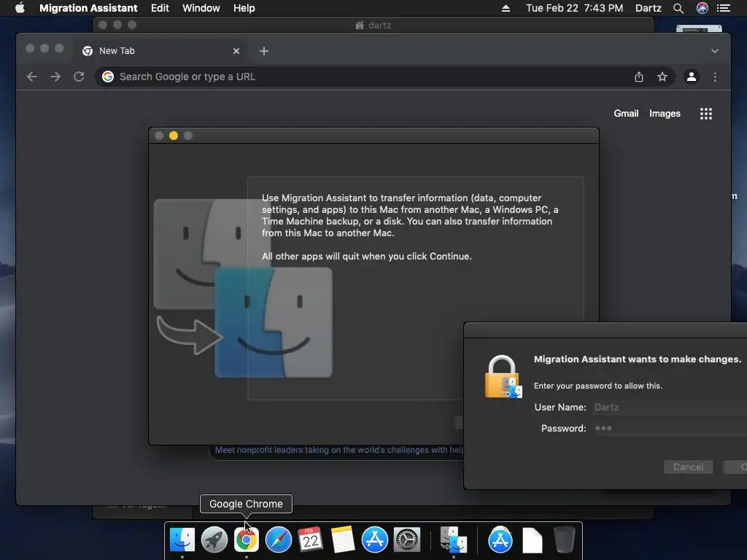Open the Apple menu

(x=20, y=8)
